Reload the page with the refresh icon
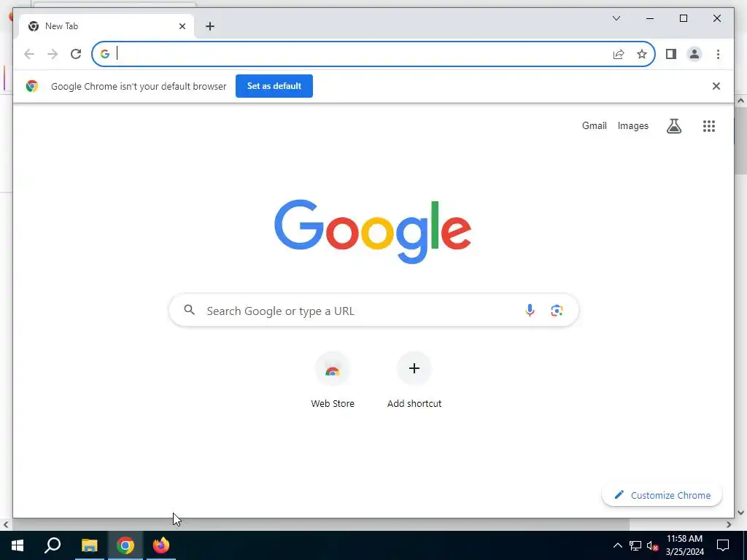The height and width of the screenshot is (560, 747). coord(76,54)
